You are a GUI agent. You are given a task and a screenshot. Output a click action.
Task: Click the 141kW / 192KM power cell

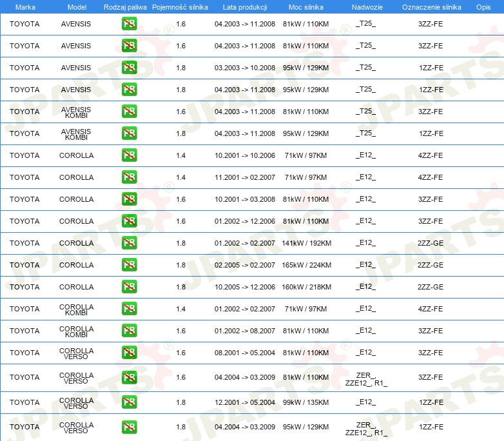pos(306,243)
